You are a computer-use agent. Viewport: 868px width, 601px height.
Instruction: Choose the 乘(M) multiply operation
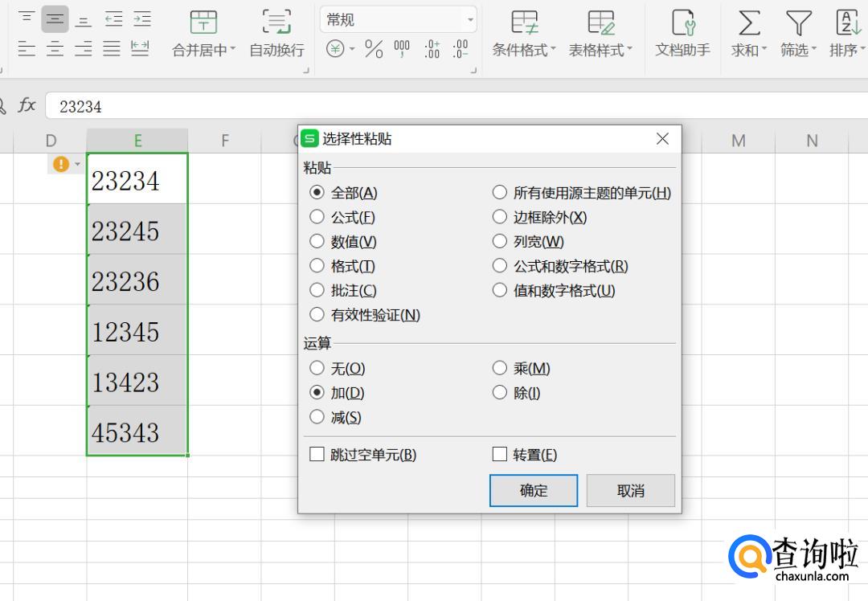coord(500,369)
